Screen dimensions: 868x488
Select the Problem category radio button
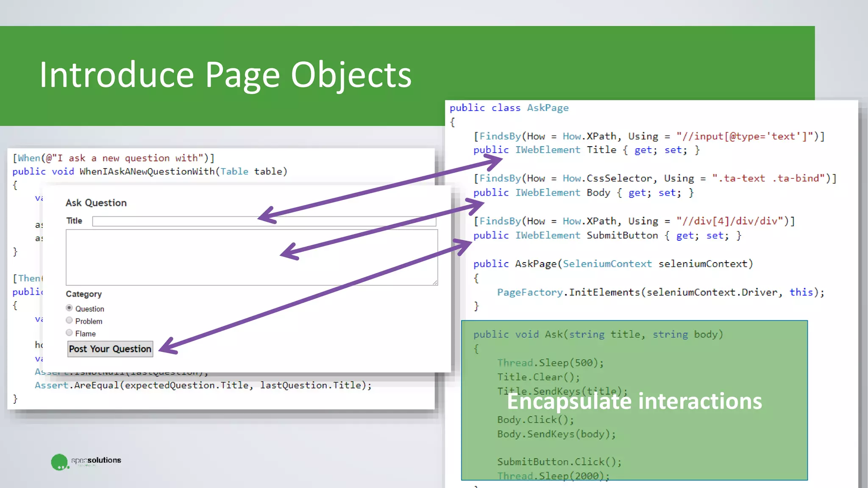coord(69,320)
